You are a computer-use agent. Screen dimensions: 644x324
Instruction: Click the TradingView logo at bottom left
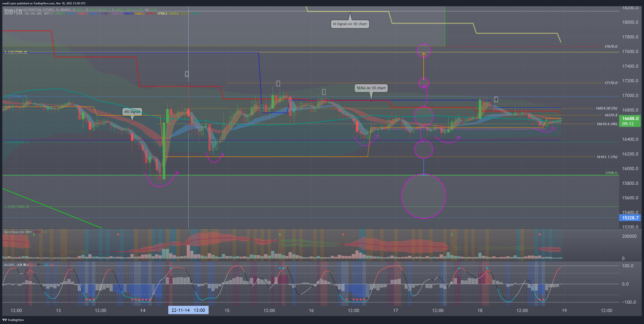coord(13,320)
